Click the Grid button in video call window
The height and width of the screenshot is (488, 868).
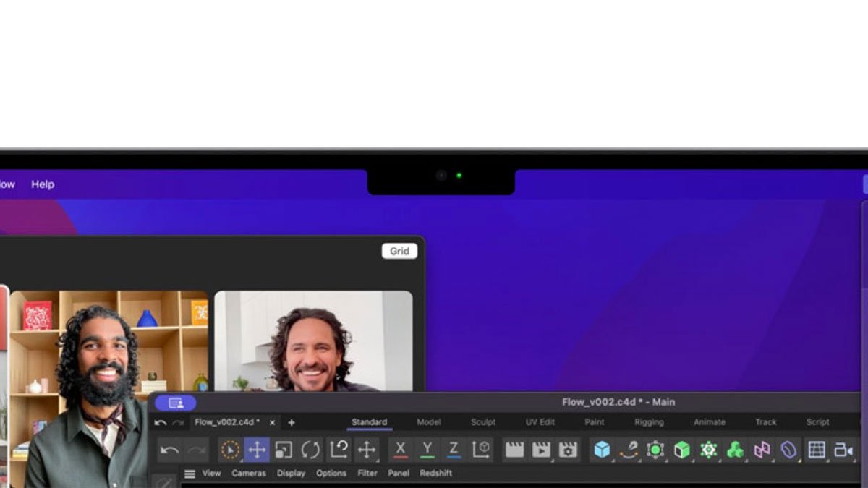tap(399, 251)
